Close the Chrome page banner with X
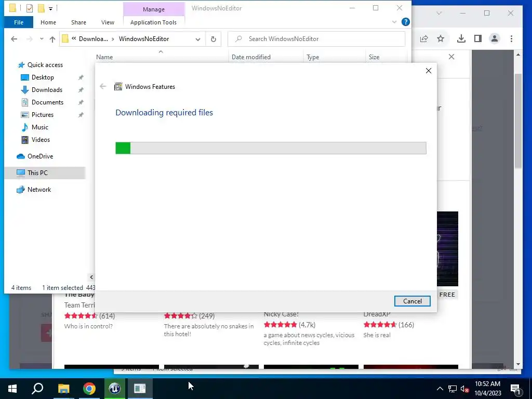 451,57
